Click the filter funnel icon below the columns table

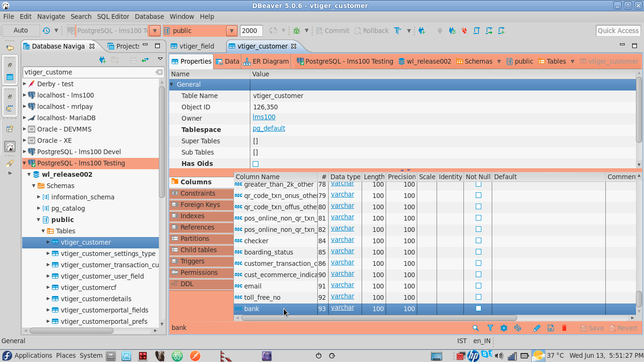490,328
